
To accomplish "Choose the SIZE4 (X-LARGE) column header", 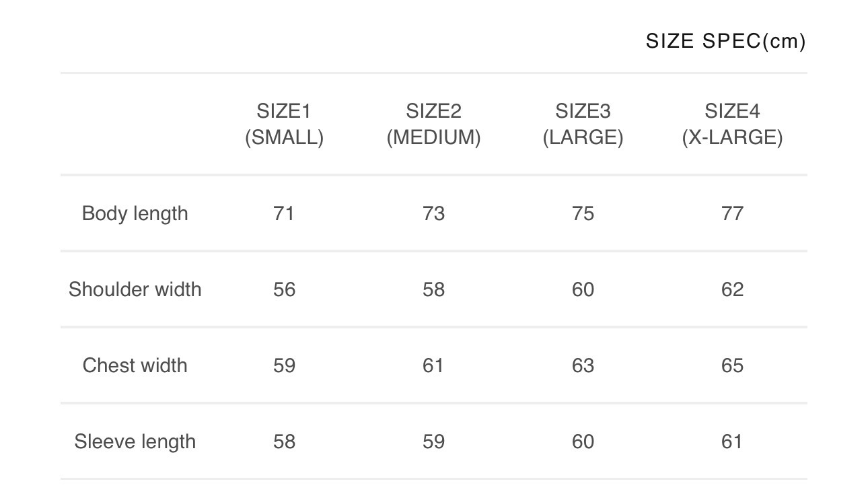I will point(732,124).
